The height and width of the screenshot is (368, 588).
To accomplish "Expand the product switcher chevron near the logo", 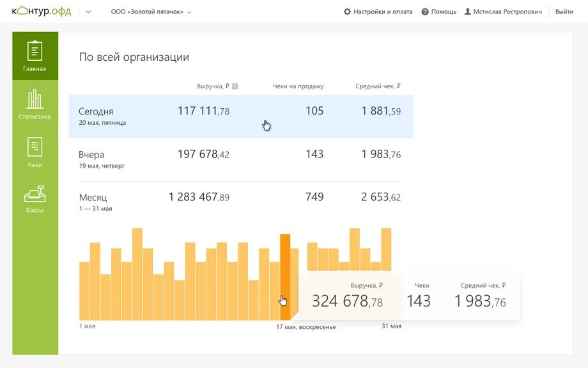I will [88, 12].
